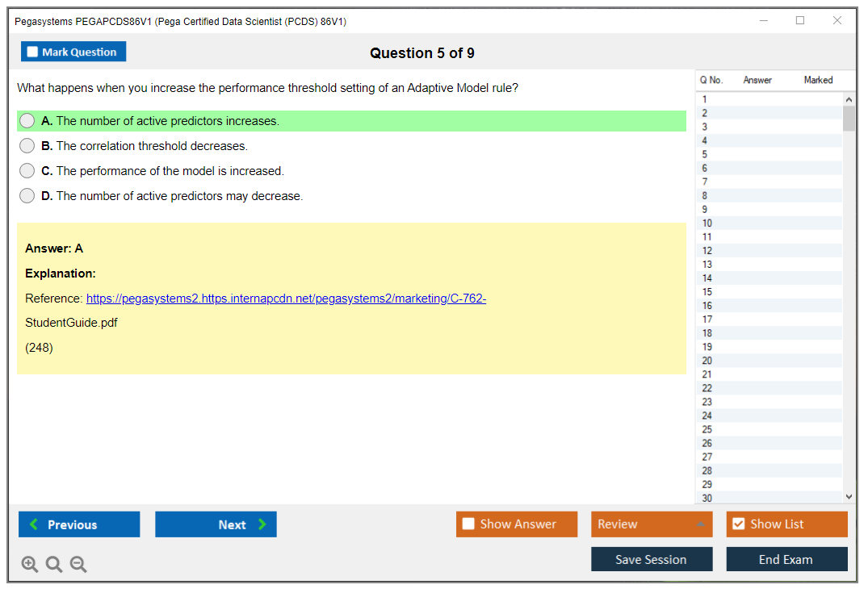Screen dimensions: 868x593
Task: Toggle the Mark Question checkbox
Action: [33, 52]
